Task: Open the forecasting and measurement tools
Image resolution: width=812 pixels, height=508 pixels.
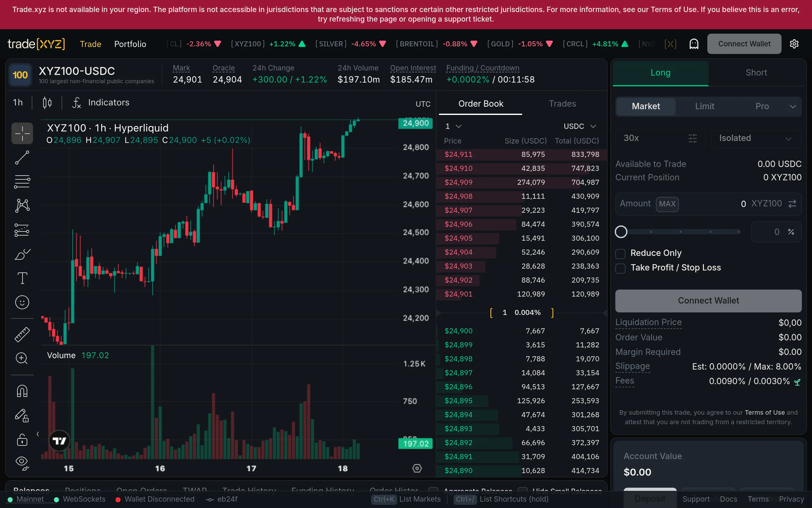Action: pos(22,230)
